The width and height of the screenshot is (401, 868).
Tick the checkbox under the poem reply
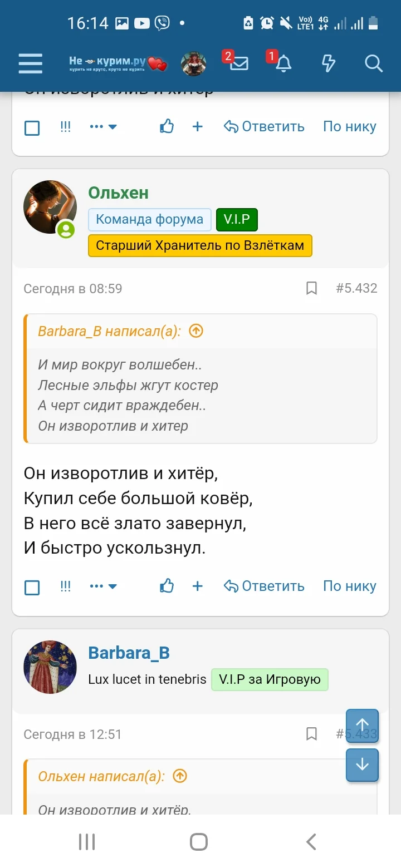32,586
